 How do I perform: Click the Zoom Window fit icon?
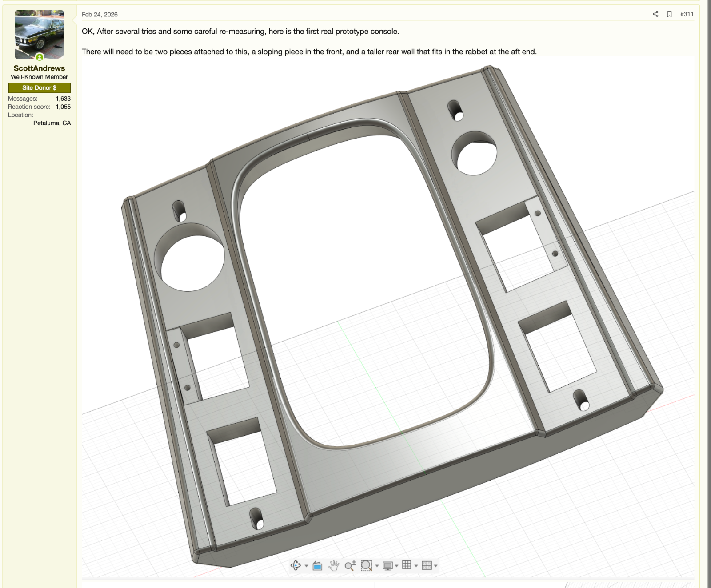tap(366, 565)
